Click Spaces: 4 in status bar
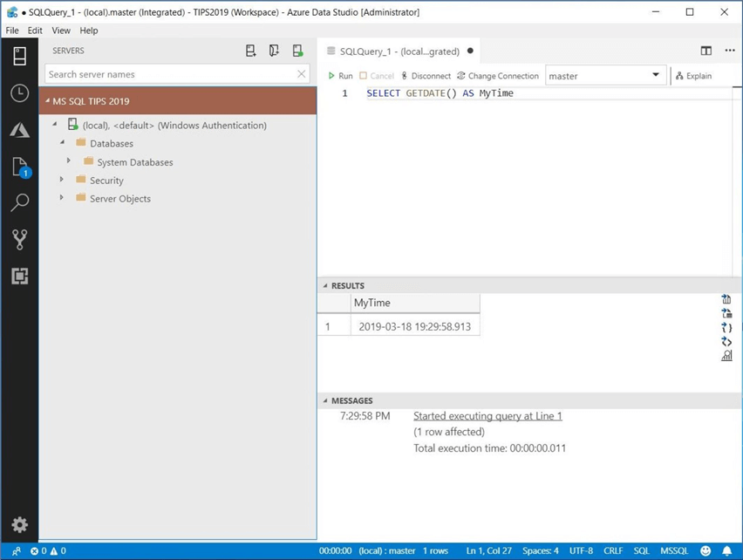Viewport: 743px width, 560px height. (540, 550)
